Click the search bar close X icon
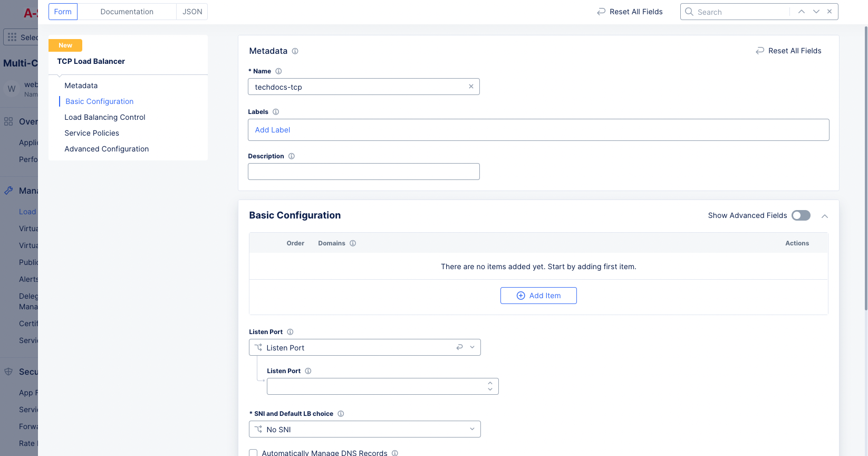This screenshot has height=456, width=868. [830, 12]
